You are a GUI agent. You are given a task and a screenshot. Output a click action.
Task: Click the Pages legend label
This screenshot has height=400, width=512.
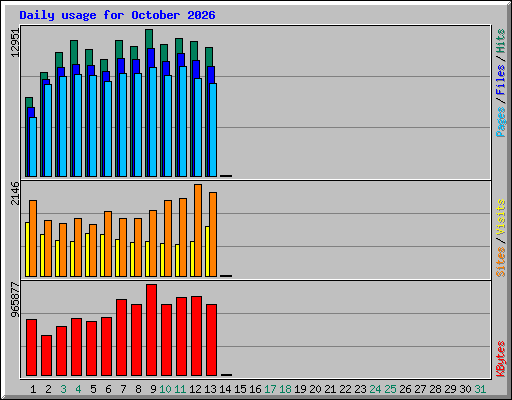click(x=501, y=122)
